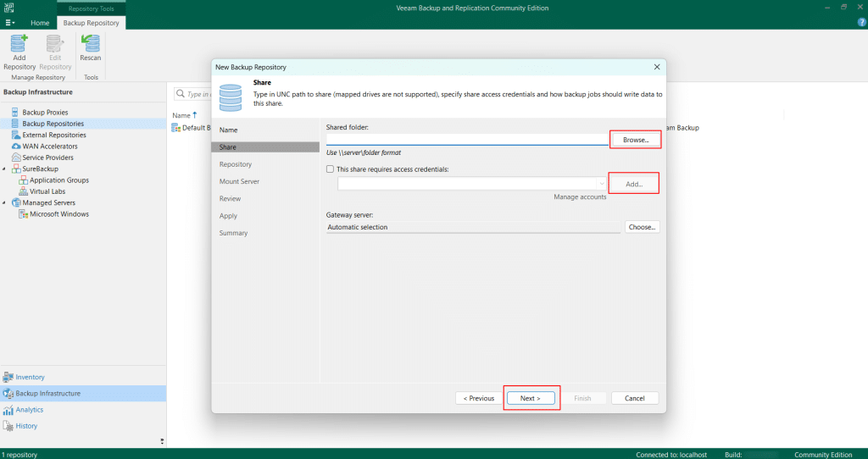Click '1 repository' status bar text

(x=20, y=455)
